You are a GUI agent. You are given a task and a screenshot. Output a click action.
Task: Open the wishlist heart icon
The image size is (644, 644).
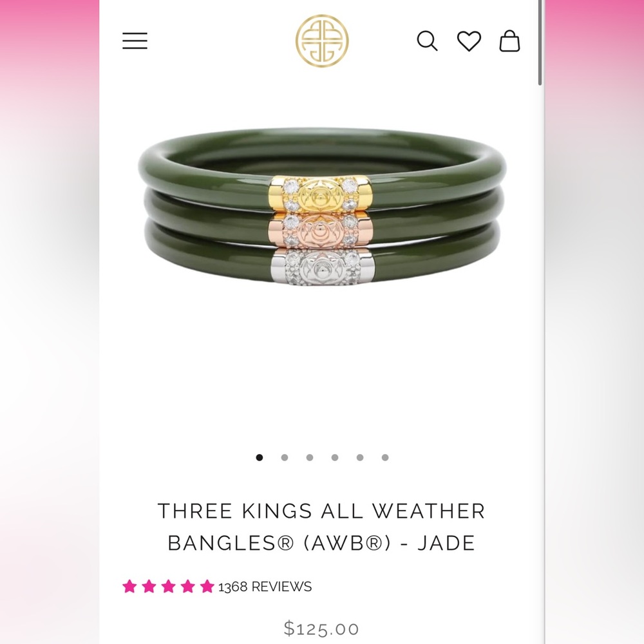469,41
